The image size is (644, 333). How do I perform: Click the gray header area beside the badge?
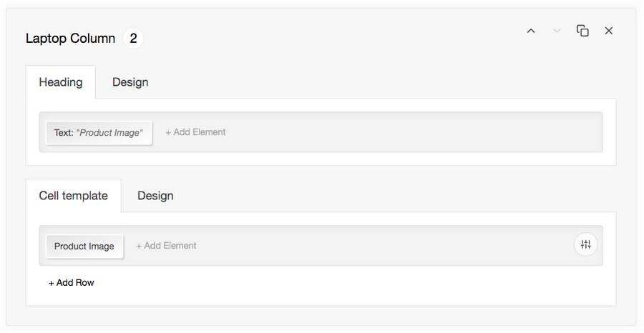[322, 39]
